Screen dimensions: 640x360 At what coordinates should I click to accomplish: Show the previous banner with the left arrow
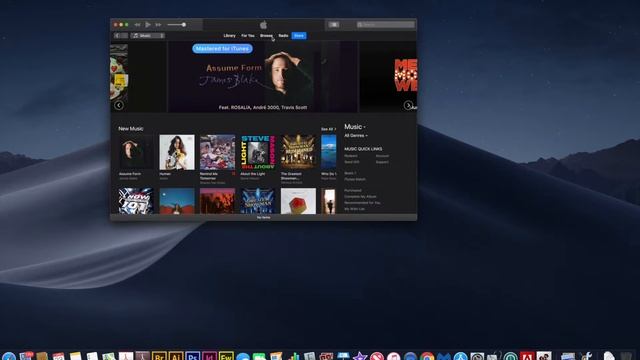click(119, 105)
